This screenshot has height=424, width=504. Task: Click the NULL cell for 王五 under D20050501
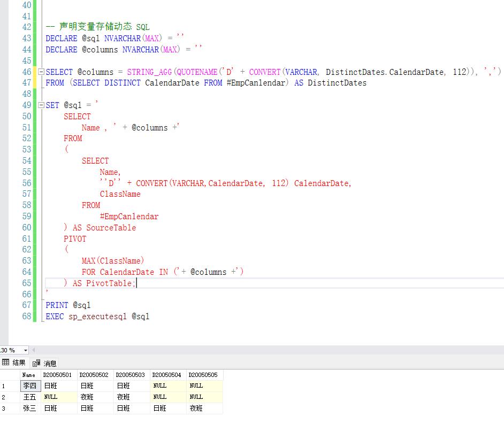pyautogui.click(x=59, y=397)
